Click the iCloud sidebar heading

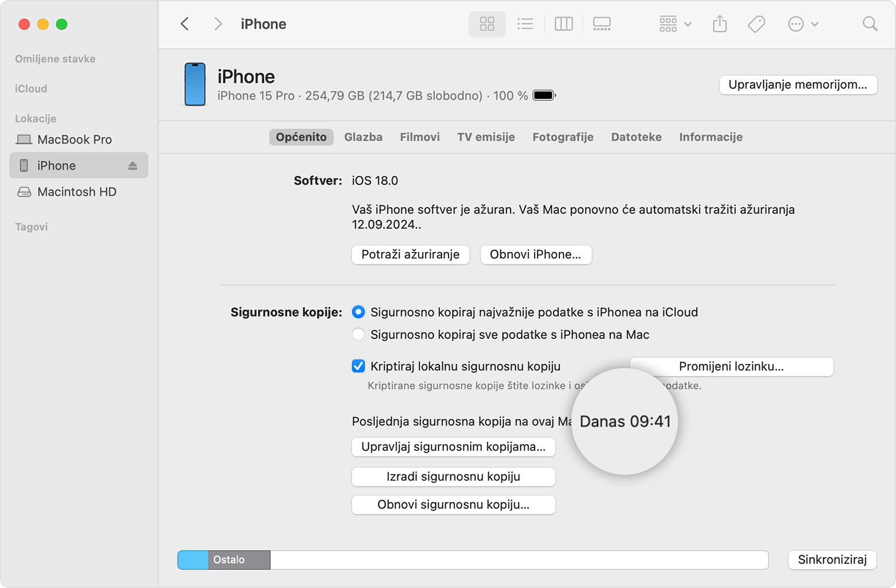(31, 88)
